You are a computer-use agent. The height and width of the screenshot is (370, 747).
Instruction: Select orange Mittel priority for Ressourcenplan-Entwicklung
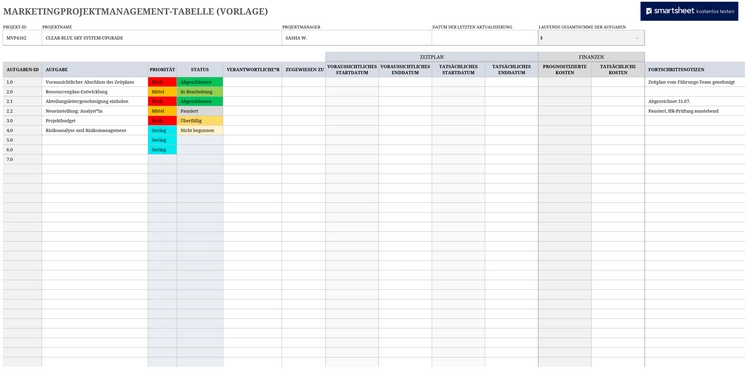[x=162, y=91]
